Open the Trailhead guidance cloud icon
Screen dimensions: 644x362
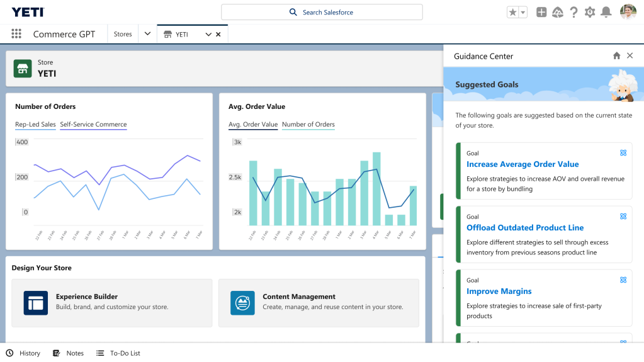(558, 12)
